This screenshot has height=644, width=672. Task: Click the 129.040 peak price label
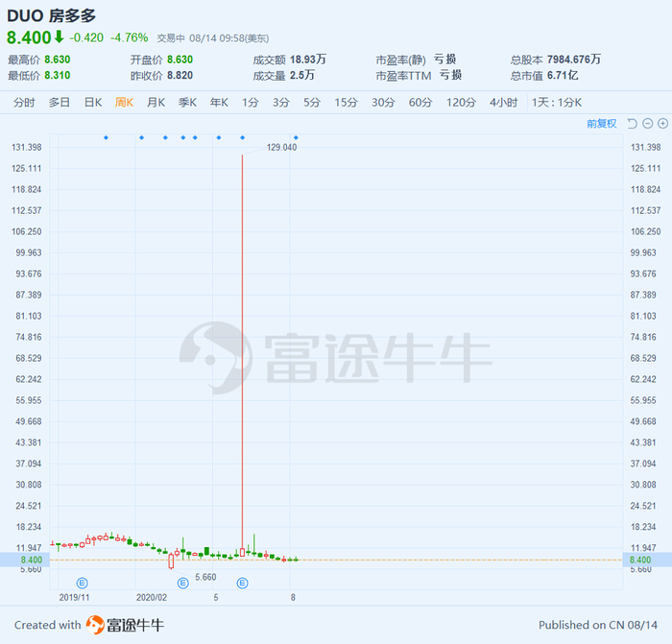point(281,148)
